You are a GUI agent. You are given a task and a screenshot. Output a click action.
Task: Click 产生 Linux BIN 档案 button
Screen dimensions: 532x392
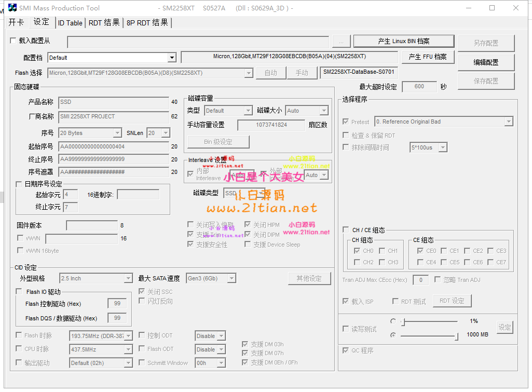click(404, 41)
